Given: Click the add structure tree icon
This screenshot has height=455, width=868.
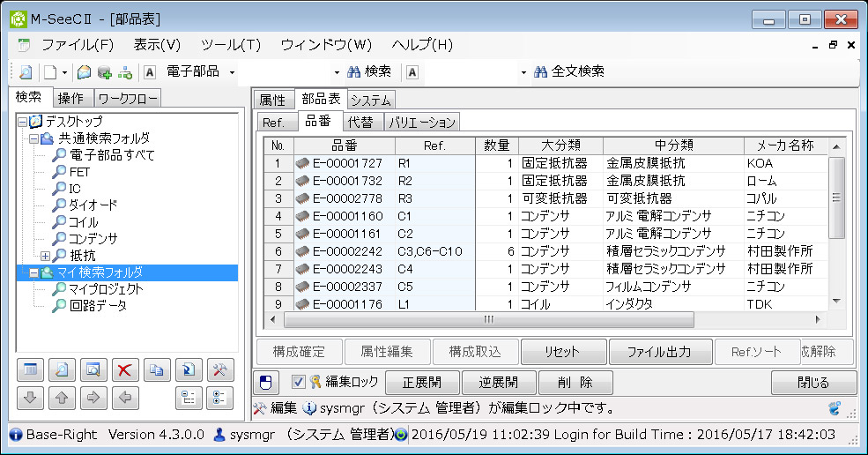Looking at the screenshot, I should (x=125, y=72).
